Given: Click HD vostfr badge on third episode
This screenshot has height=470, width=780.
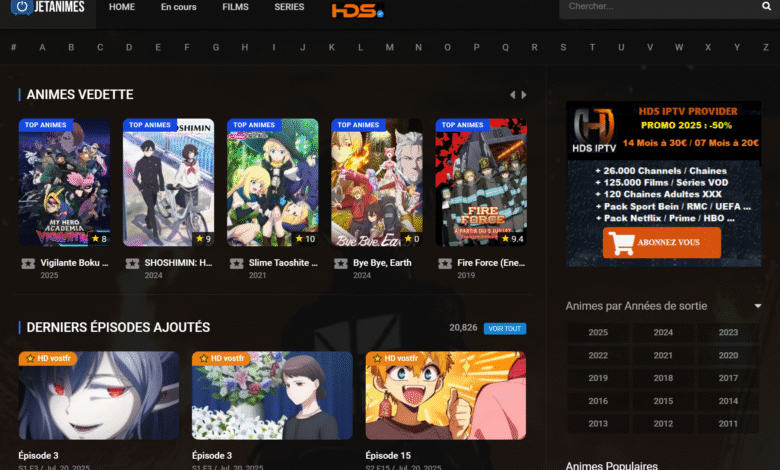Looking at the screenshot, I should tap(394, 359).
